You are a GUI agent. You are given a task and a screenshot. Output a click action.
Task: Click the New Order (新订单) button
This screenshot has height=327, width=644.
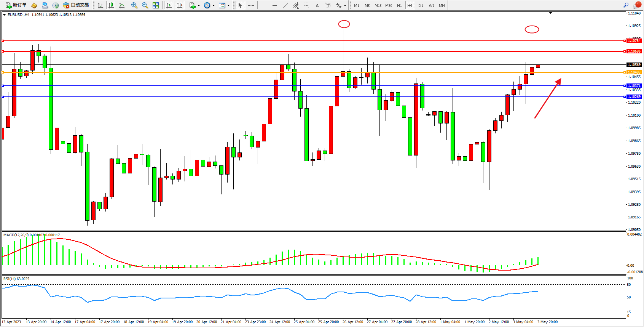(x=16, y=5)
